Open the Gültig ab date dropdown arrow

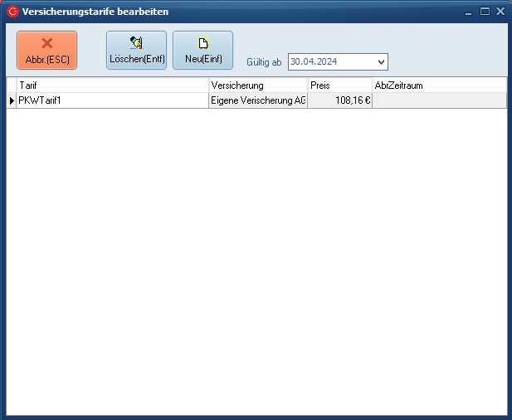(x=381, y=62)
